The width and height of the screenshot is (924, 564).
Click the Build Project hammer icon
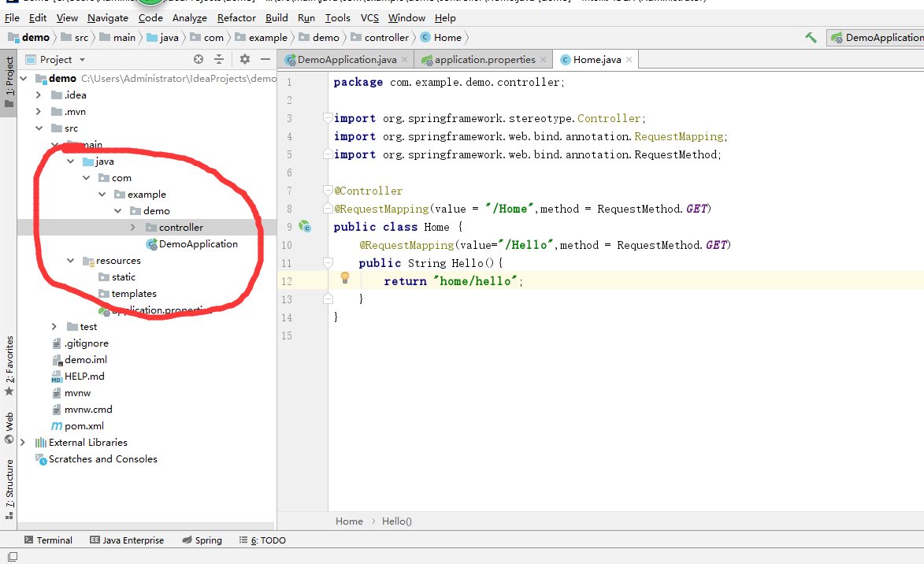coord(810,38)
